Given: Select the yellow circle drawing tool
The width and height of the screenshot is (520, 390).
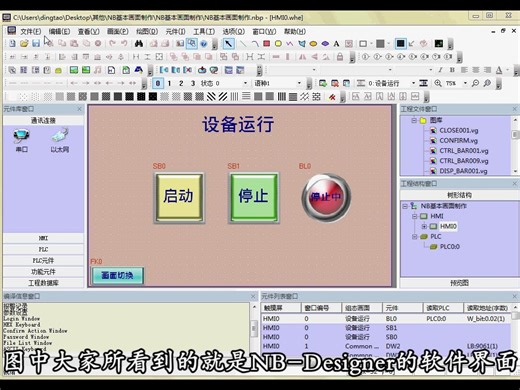Looking at the screenshot, I should [x=278, y=44].
